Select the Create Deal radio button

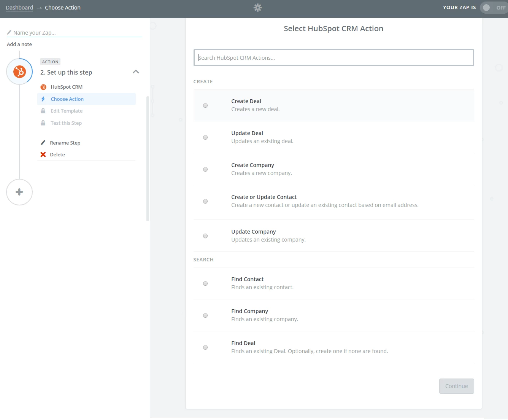pos(205,105)
